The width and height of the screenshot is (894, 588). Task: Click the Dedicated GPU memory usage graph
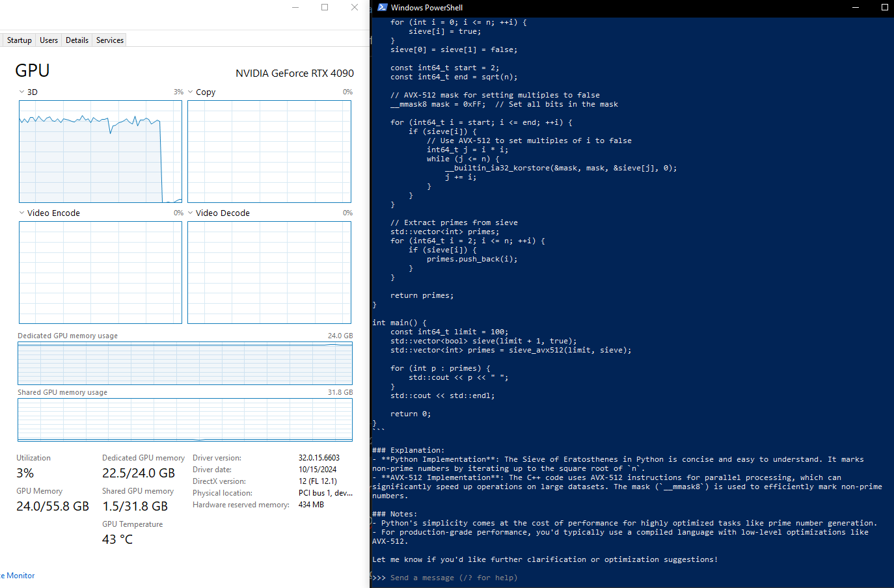(185, 364)
